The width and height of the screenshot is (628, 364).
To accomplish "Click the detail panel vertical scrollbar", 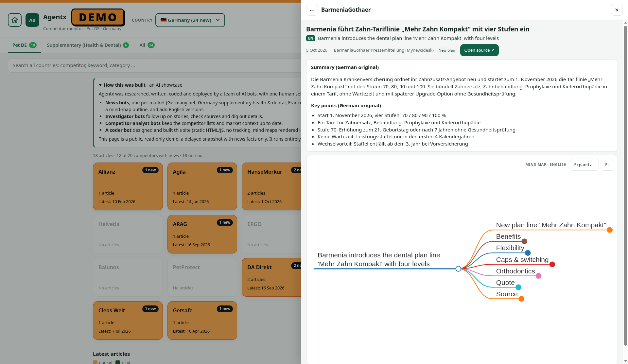I will (x=625, y=185).
